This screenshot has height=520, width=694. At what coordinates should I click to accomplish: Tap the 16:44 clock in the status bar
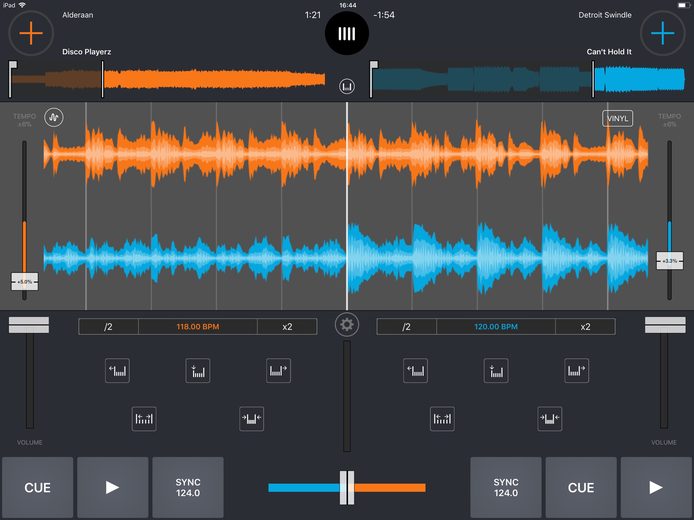pos(347,5)
